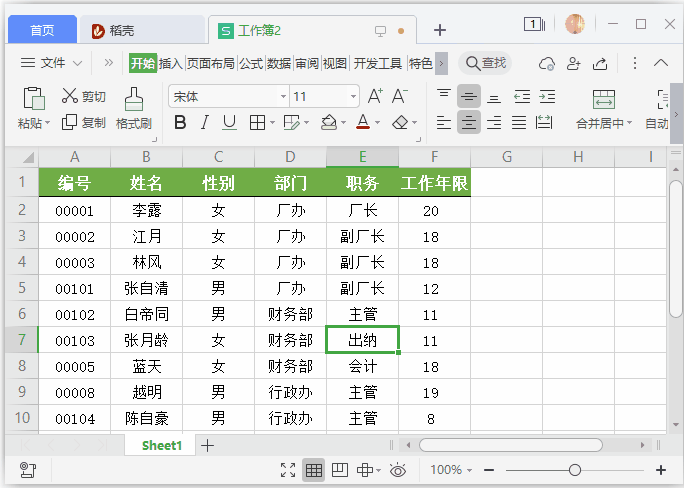Click the zoom out minus button

coord(489,470)
